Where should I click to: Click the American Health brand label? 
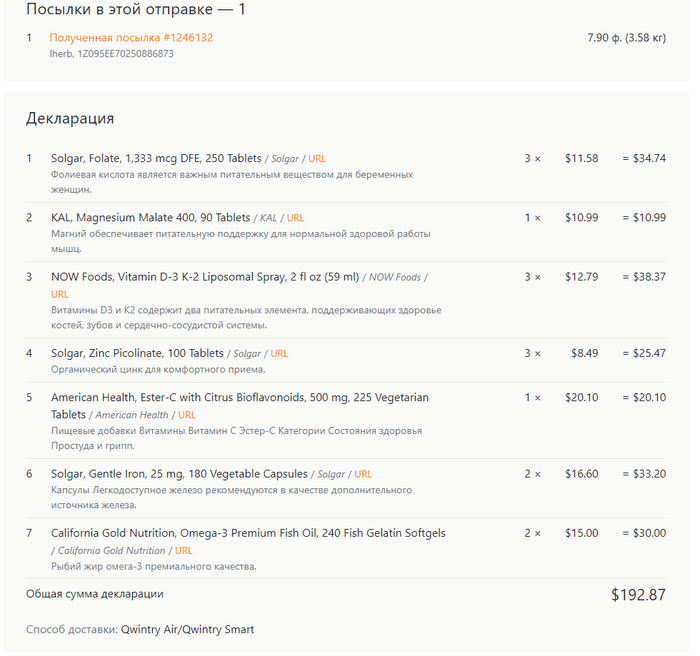point(133,415)
